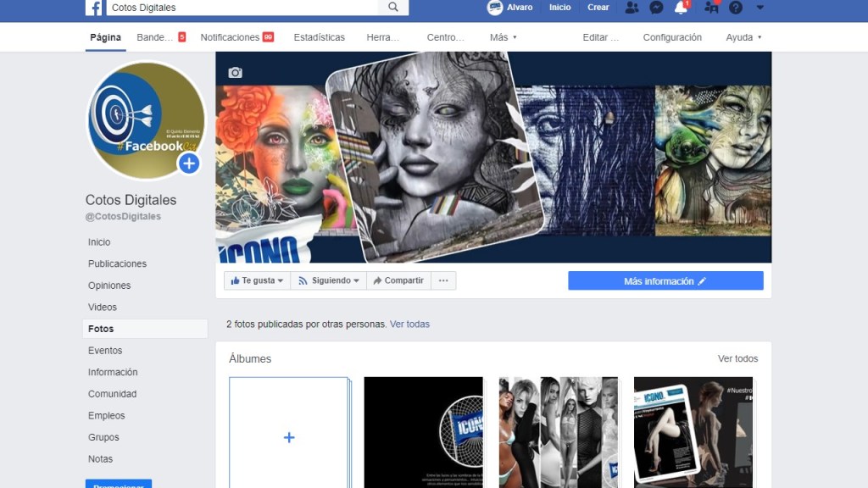Expand the Ayuda dropdown menu
Screen dimensions: 868x488
click(743, 37)
